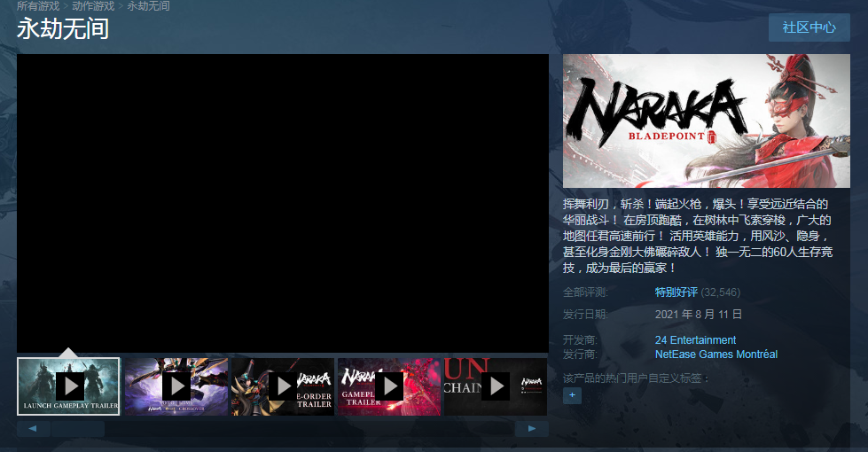Click the 发行商 label
Viewport: 868px width, 452px height.
click(580, 355)
